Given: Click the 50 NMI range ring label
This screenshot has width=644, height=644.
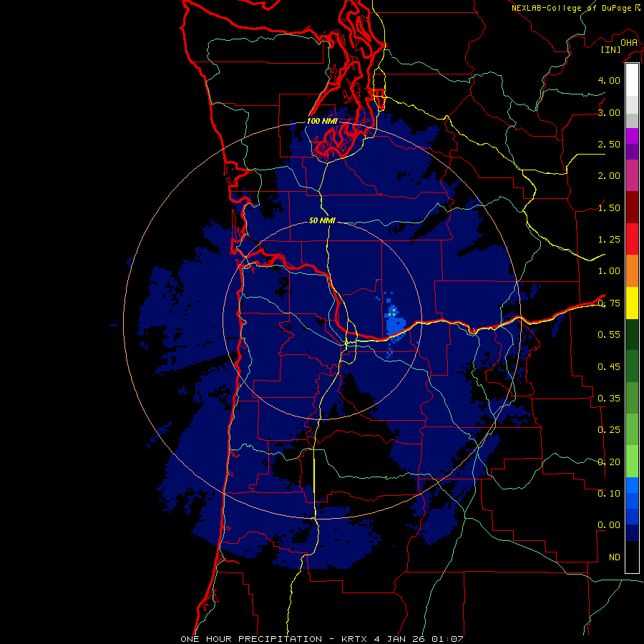Looking at the screenshot, I should point(322,221).
